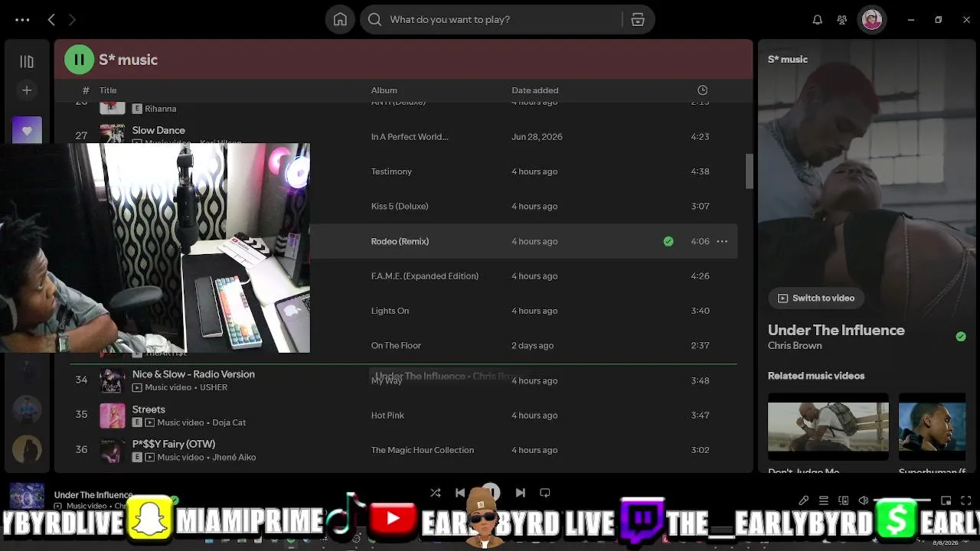The image size is (980, 551).
Task: Open the mini player icon
Action: click(946, 500)
